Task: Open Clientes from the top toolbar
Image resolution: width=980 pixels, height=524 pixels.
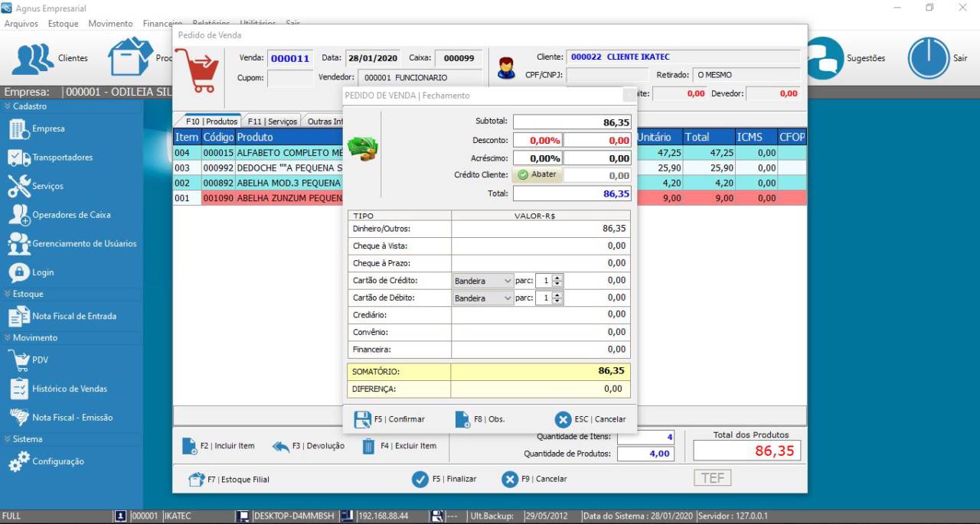Action: click(x=33, y=58)
